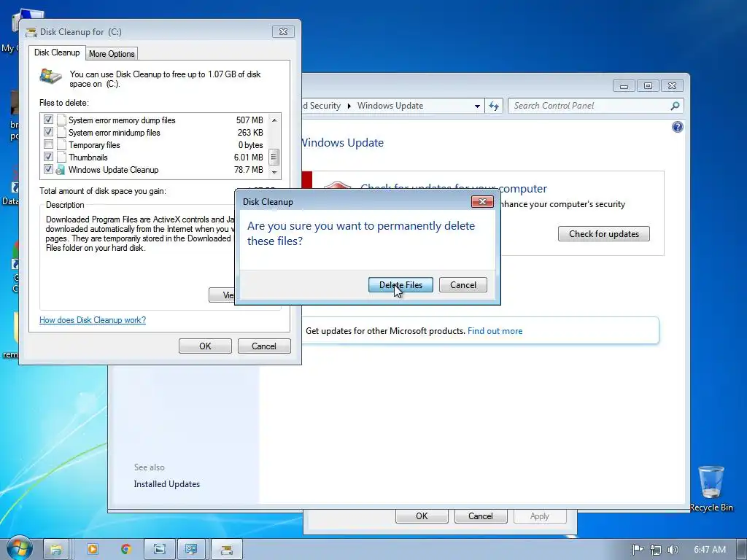Click the search magnifier in Control Panel
This screenshot has width=747, height=560.
coord(675,106)
